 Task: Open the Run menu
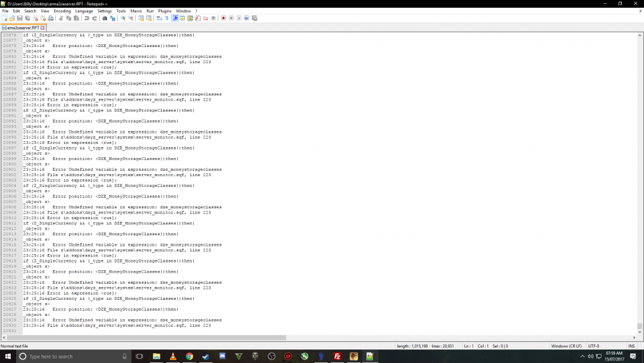150,11
